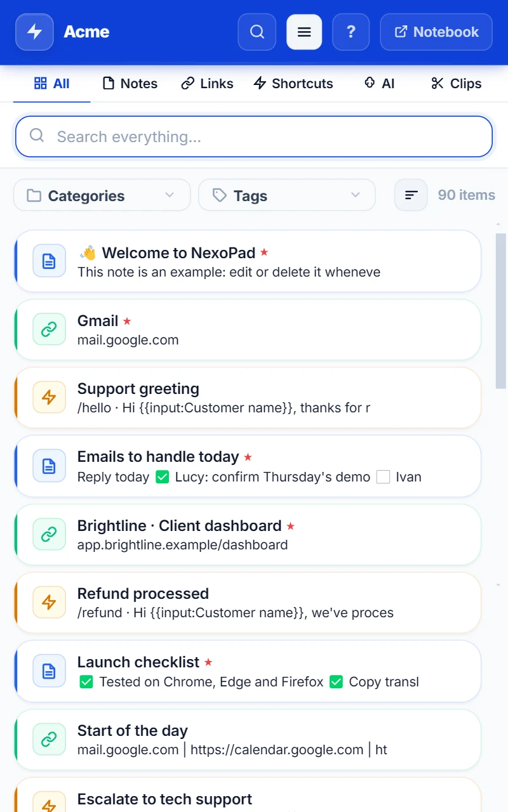Switch to the AI tab
Screen dimensions: 508x812
click(x=379, y=84)
